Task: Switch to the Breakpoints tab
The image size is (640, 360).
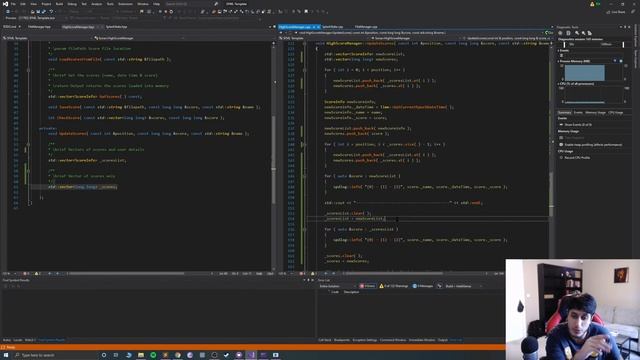Action: pyautogui.click(x=342, y=340)
